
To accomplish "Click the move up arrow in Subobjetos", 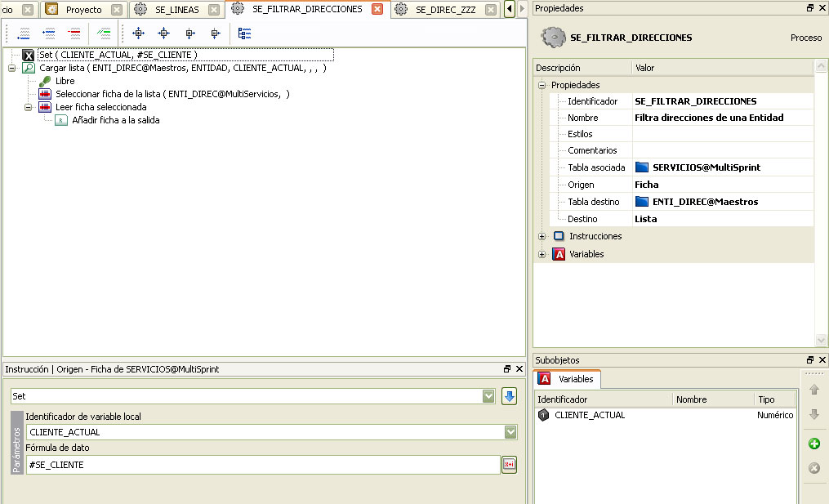I will pyautogui.click(x=814, y=390).
